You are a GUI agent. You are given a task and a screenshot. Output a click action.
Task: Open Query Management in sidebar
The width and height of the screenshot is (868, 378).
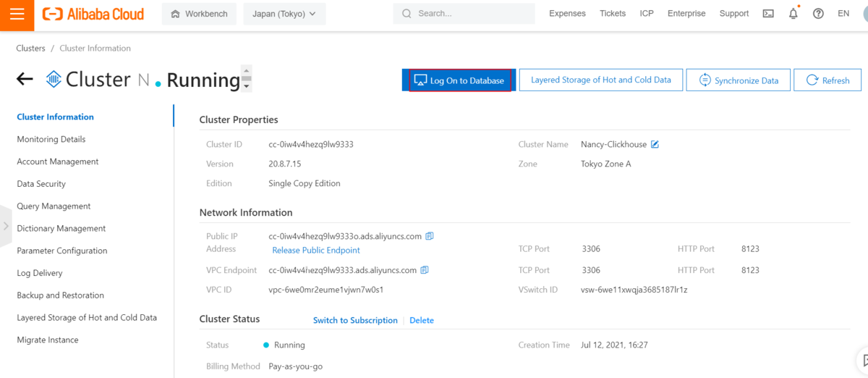tap(54, 206)
